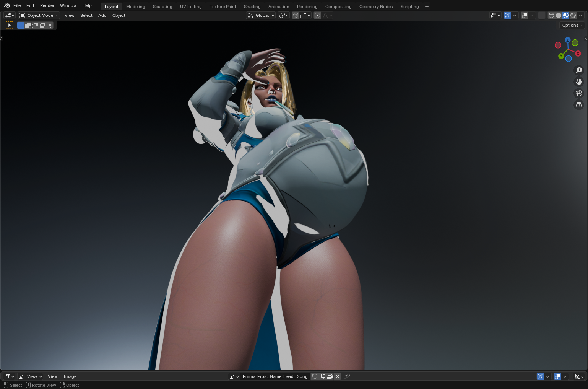Open the viewport Select menu
588x389 pixels.
[86, 15]
